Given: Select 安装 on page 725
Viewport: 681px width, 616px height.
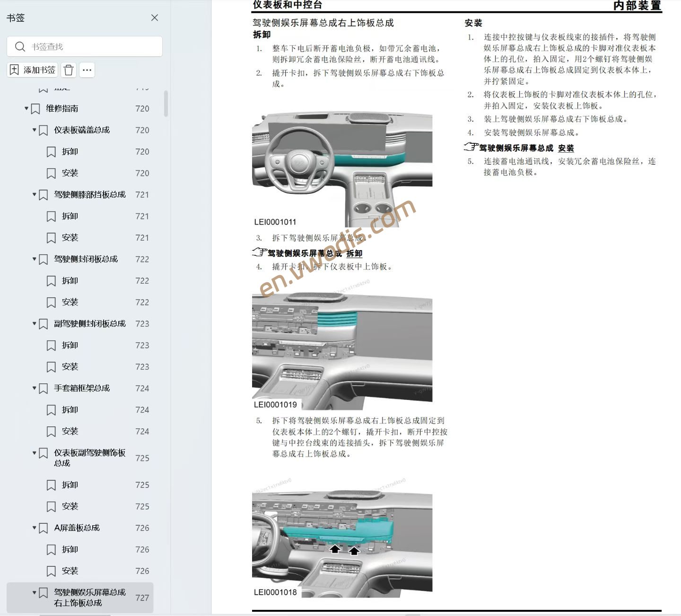Looking at the screenshot, I should coord(70,506).
